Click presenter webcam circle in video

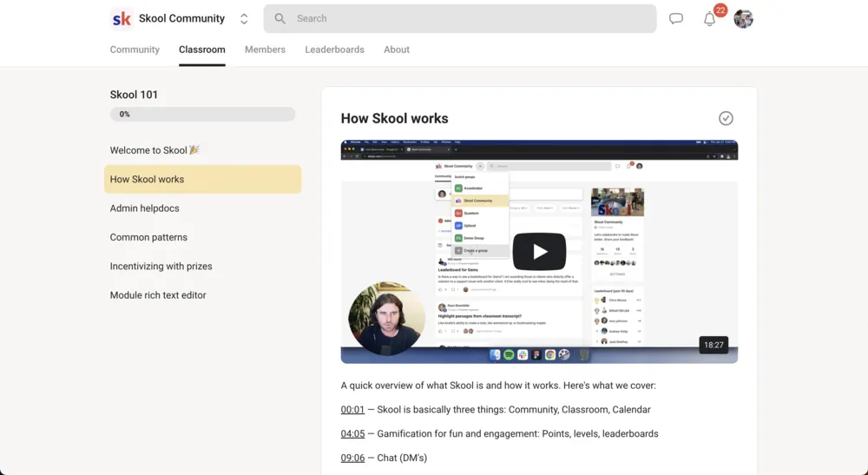coord(386,319)
